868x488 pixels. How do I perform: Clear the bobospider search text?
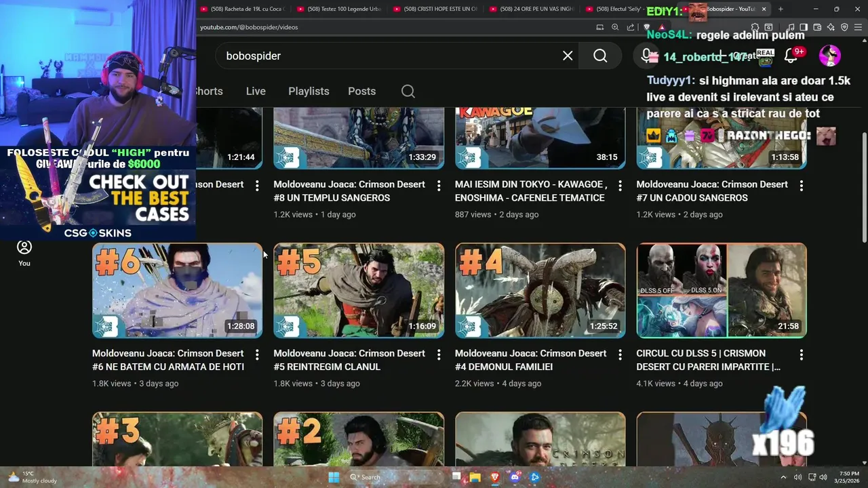pos(568,56)
